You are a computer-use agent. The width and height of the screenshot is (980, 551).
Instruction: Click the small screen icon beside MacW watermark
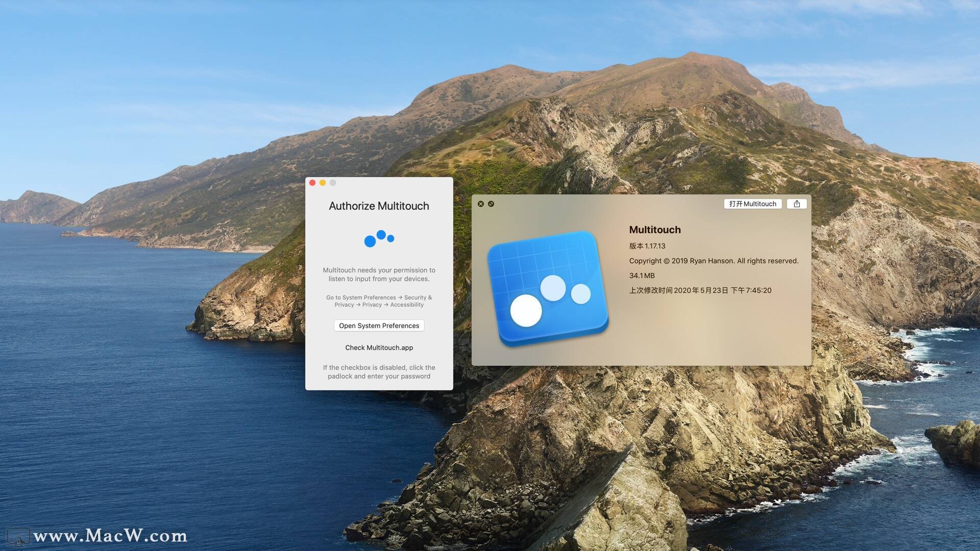pyautogui.click(x=18, y=536)
